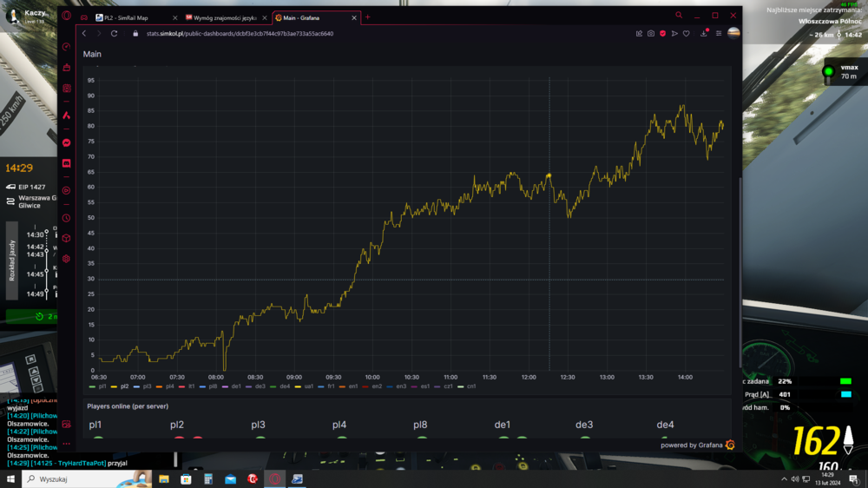Open a new browser tab
Screen dimensions: 868x488
pos(367,17)
